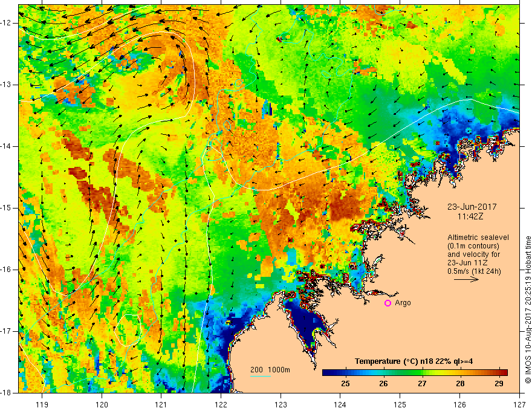
Task: Click the 28 colorbar tick label
Action: (460, 384)
